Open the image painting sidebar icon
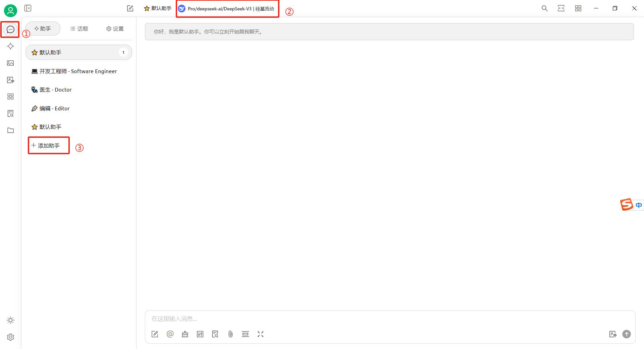Screen dimensions: 644x349 (10, 63)
